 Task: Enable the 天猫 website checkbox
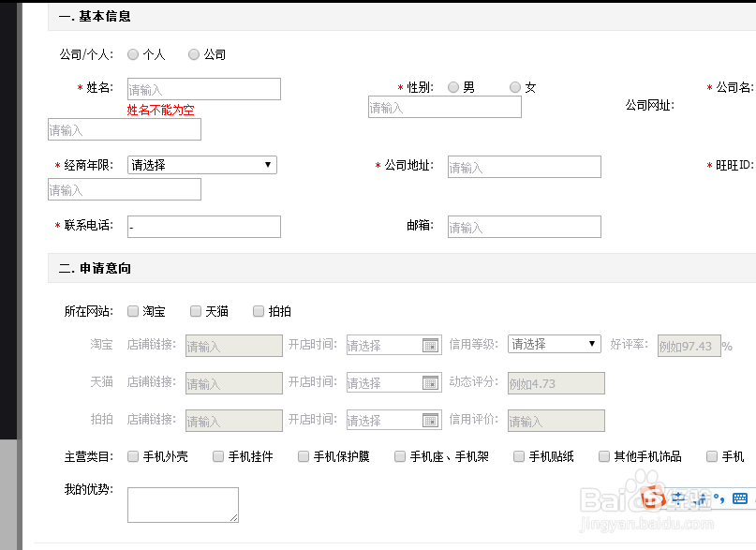(196, 311)
